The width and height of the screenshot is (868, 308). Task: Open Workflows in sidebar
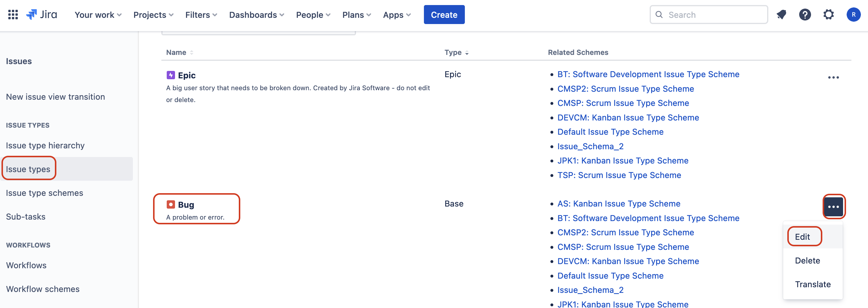click(x=26, y=265)
